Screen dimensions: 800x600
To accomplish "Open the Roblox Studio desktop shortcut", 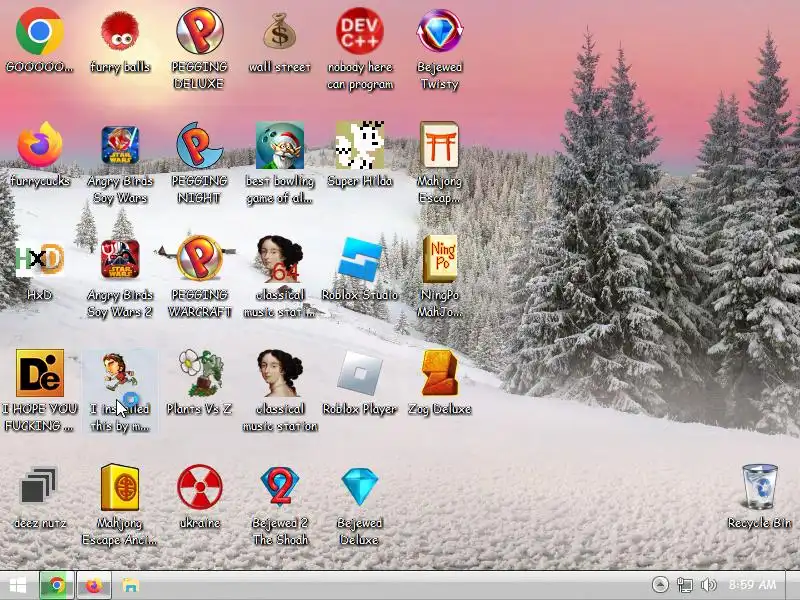I will 360,259.
